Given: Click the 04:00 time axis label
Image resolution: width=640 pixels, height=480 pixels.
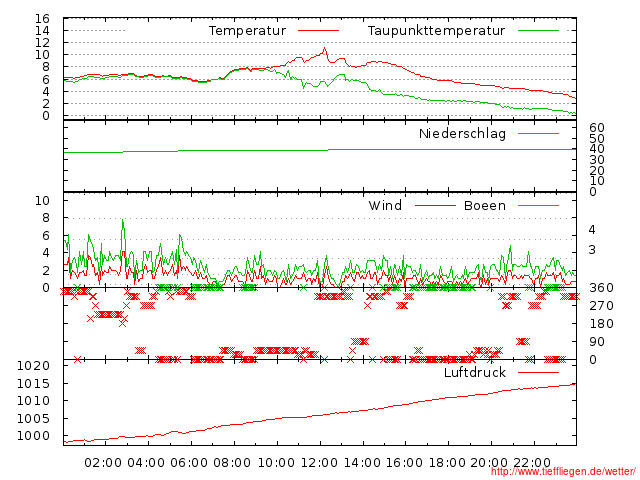Looking at the screenshot, I should click(146, 463).
